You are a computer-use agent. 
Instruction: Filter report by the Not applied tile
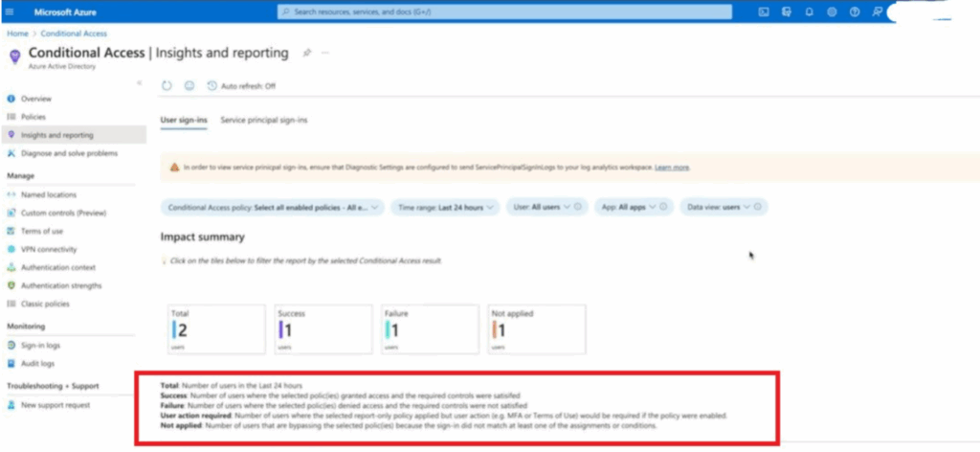point(537,328)
